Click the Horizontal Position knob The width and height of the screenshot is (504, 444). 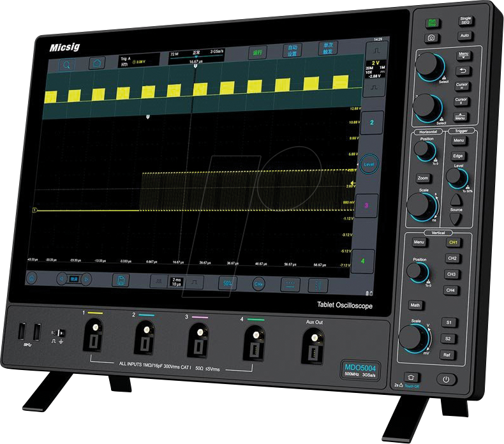coord(424,150)
